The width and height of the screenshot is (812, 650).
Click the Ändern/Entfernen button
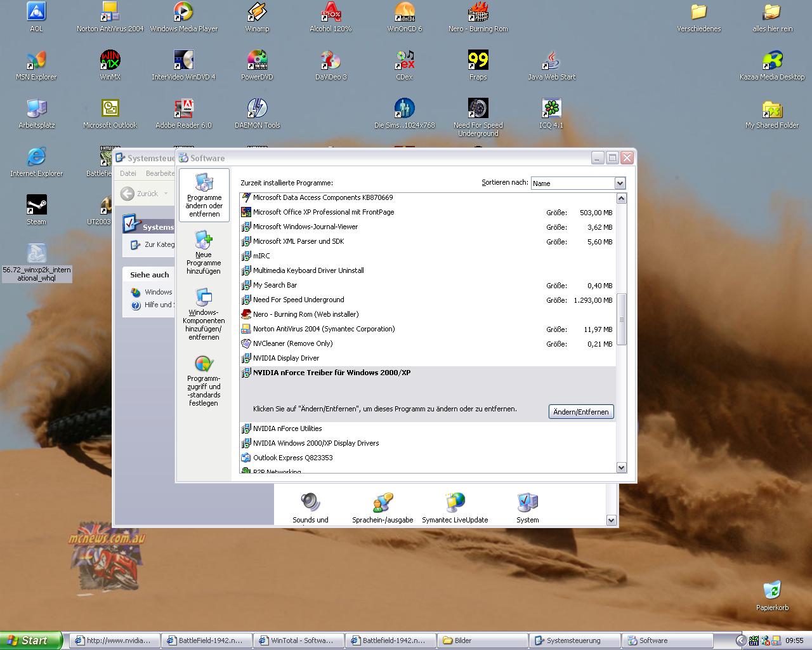tap(581, 412)
